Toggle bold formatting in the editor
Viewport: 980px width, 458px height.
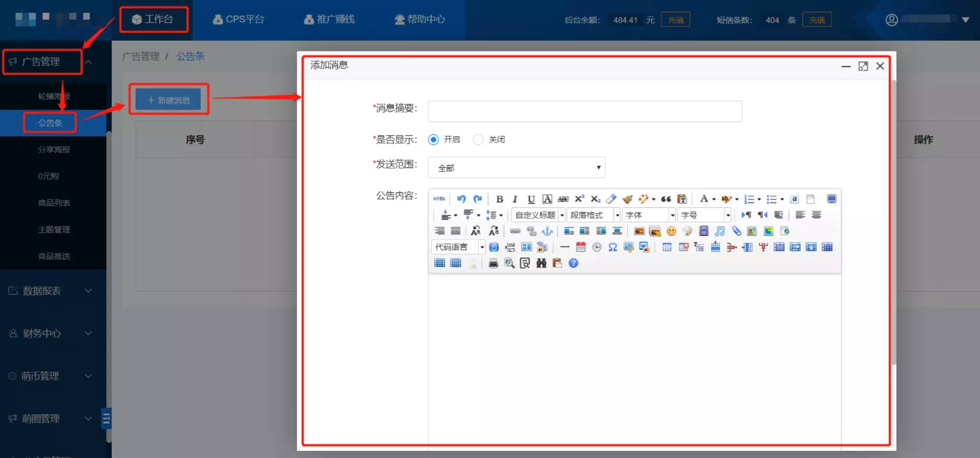[x=500, y=199]
